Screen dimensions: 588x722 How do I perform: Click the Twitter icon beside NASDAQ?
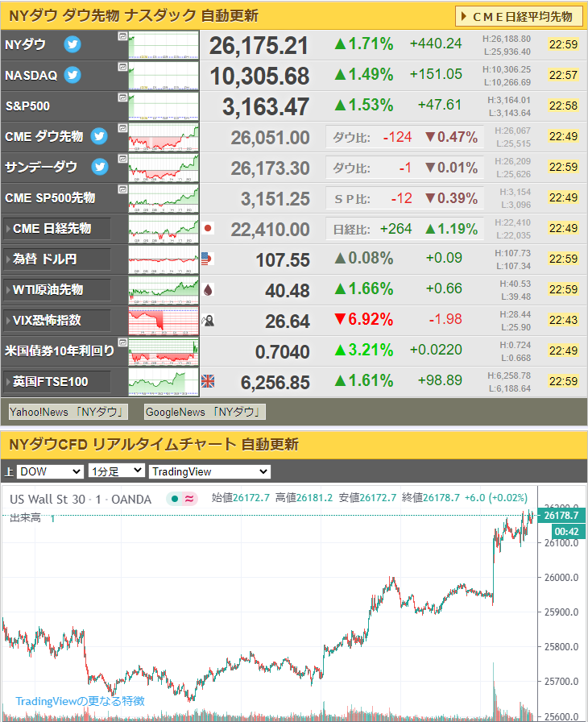tap(72, 75)
